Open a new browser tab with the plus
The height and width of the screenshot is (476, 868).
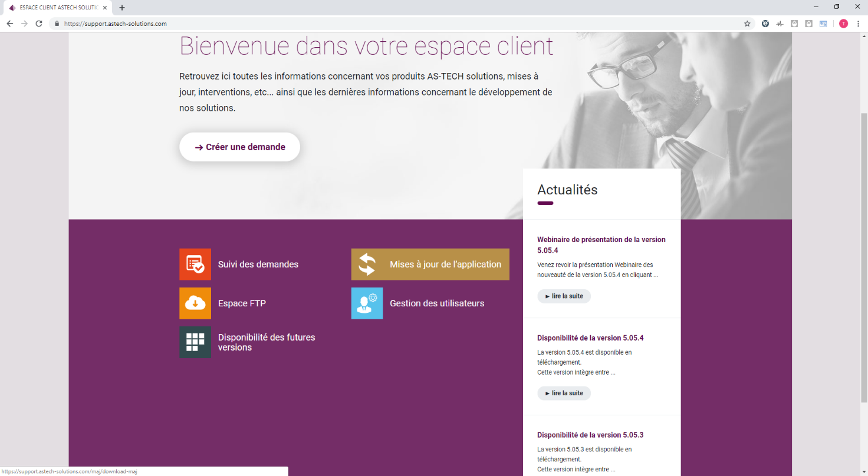point(121,8)
